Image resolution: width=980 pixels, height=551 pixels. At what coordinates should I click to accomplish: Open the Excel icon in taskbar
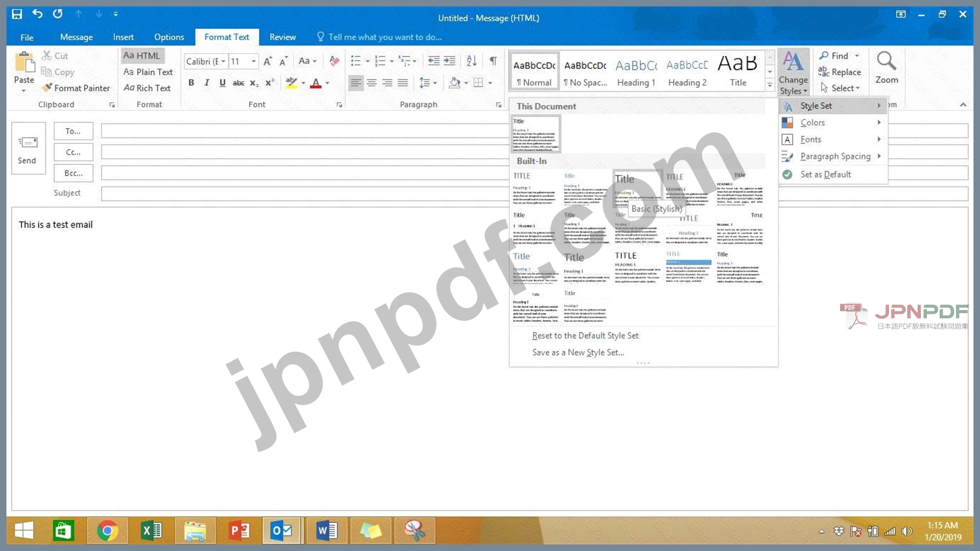click(x=151, y=531)
